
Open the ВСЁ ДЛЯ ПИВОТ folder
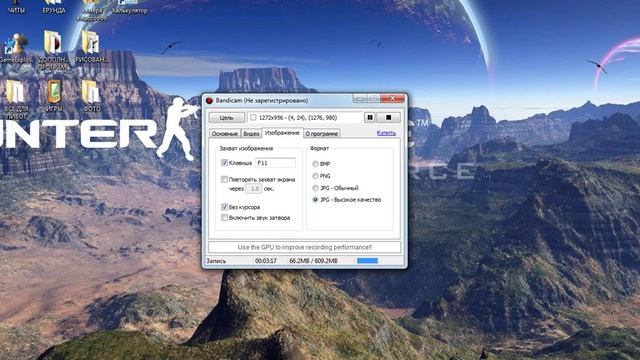16,99
